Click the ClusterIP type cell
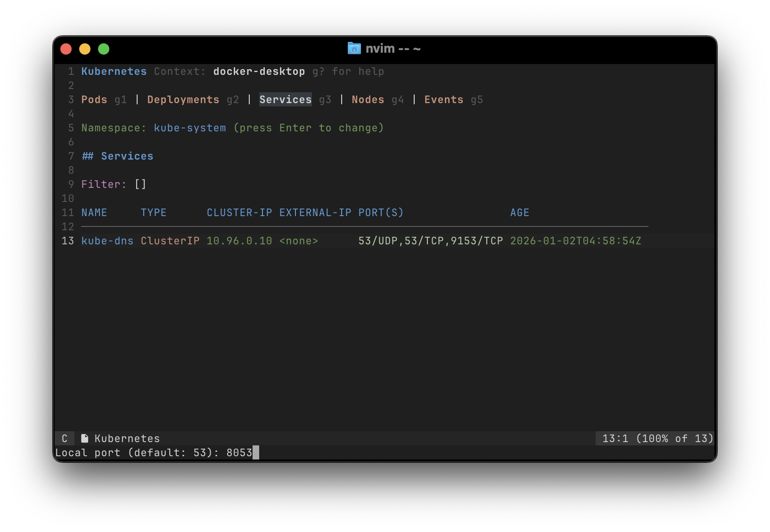Viewport: 770px width, 532px height. tap(170, 241)
